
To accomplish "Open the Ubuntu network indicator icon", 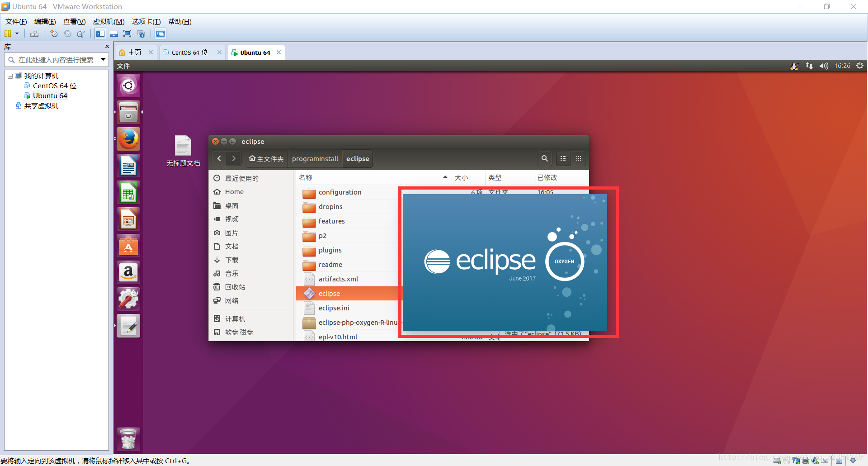I will coord(809,66).
